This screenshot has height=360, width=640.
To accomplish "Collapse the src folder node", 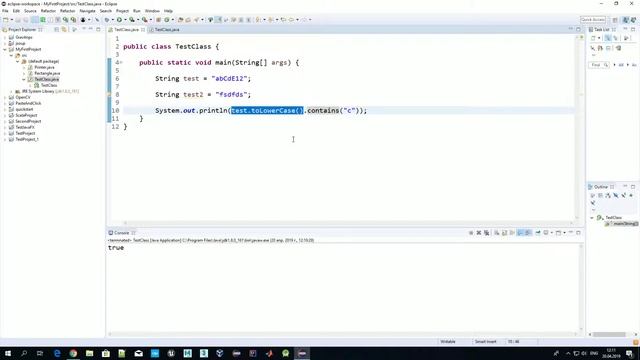I will tap(11, 55).
